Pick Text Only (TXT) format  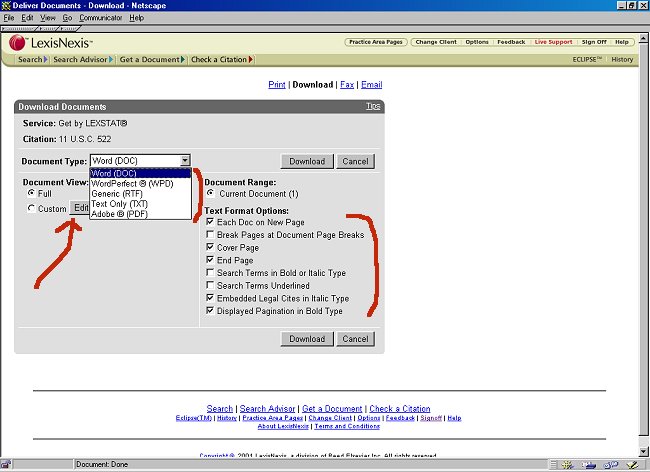point(141,204)
